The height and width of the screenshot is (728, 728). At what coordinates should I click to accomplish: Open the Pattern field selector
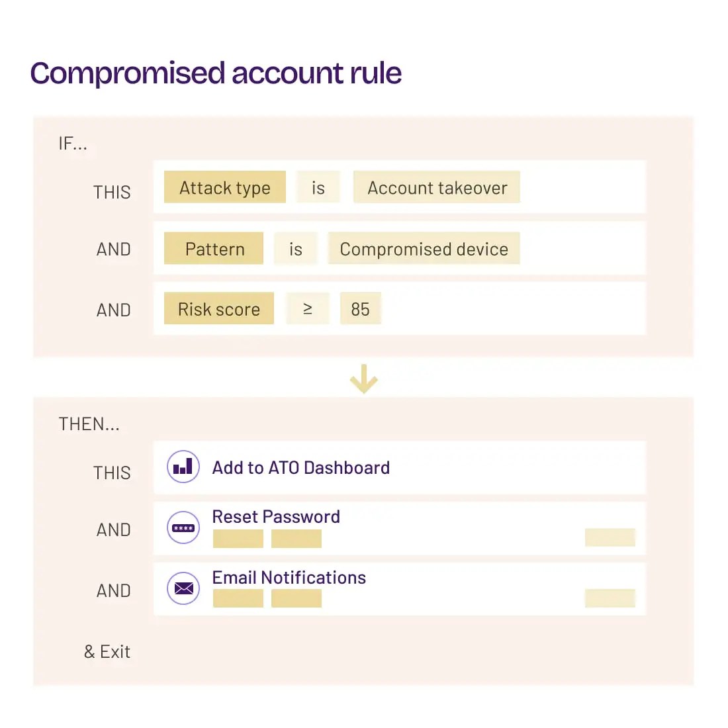(x=214, y=249)
